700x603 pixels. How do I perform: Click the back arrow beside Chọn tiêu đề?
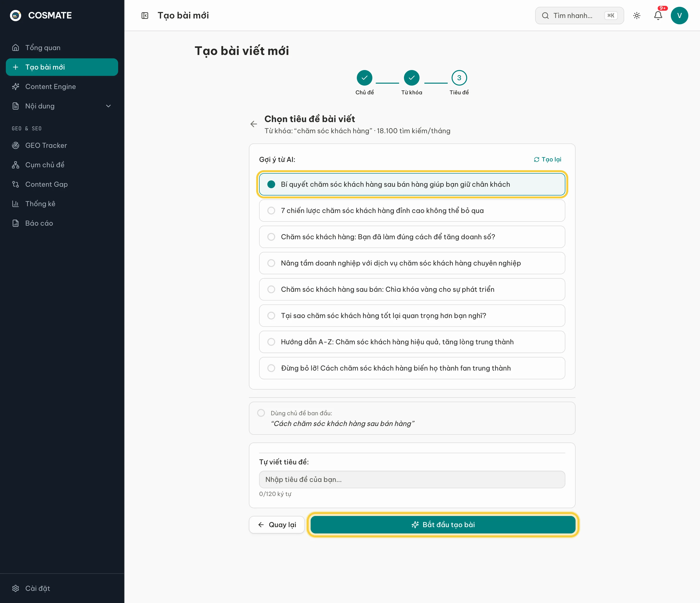254,124
